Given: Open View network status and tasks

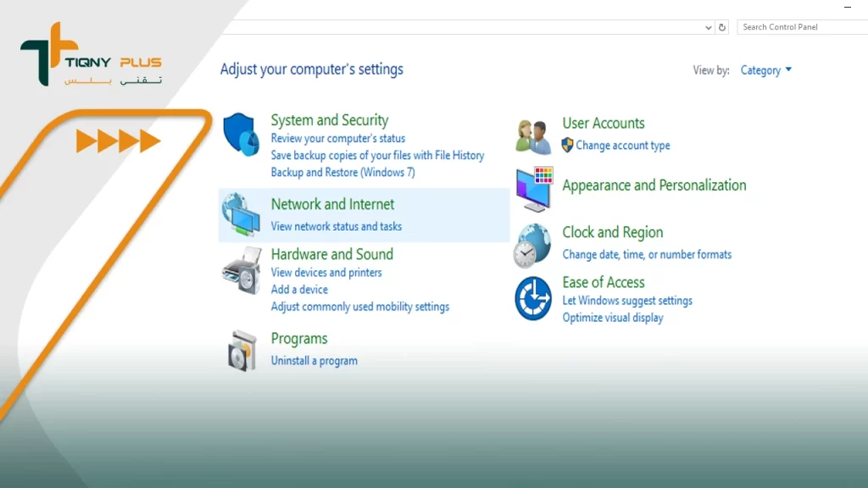Looking at the screenshot, I should (x=336, y=226).
